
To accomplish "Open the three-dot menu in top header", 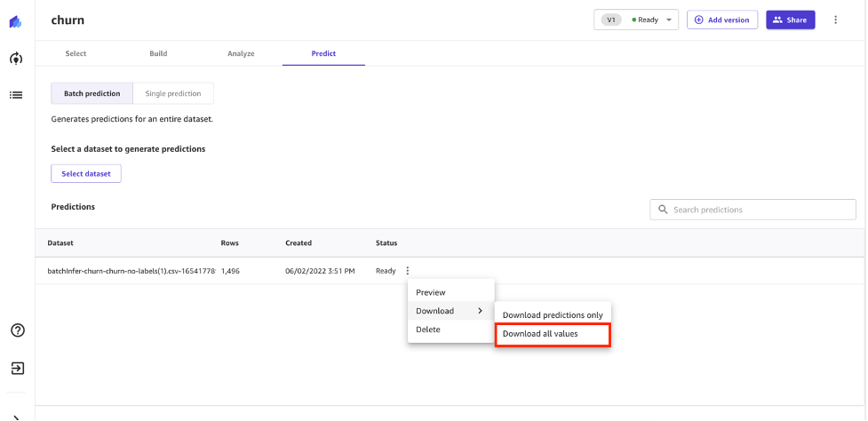I will pyautogui.click(x=835, y=20).
